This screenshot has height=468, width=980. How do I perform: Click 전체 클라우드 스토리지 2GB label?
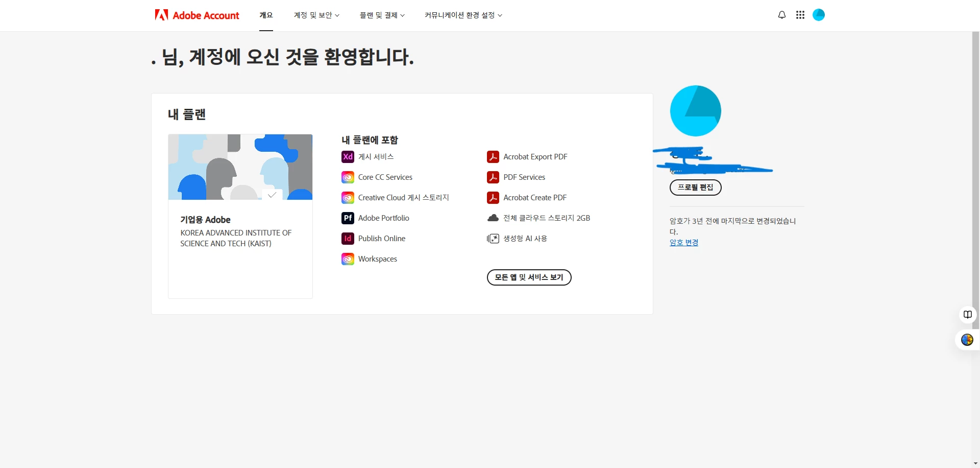547,218
